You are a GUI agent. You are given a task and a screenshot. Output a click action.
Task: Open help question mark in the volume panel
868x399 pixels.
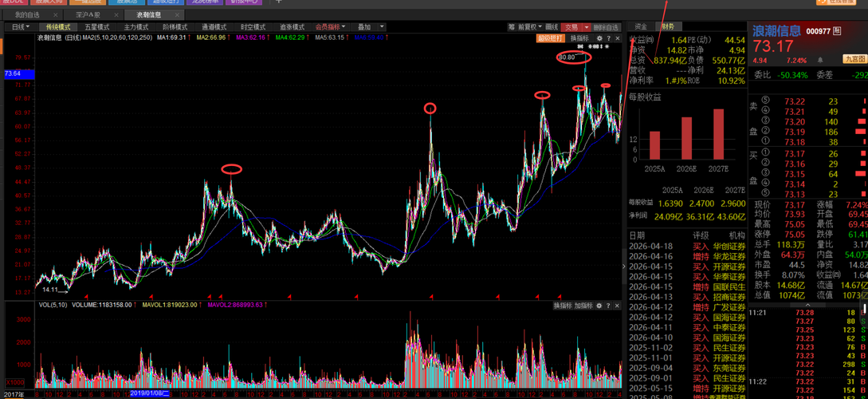[x=608, y=306]
